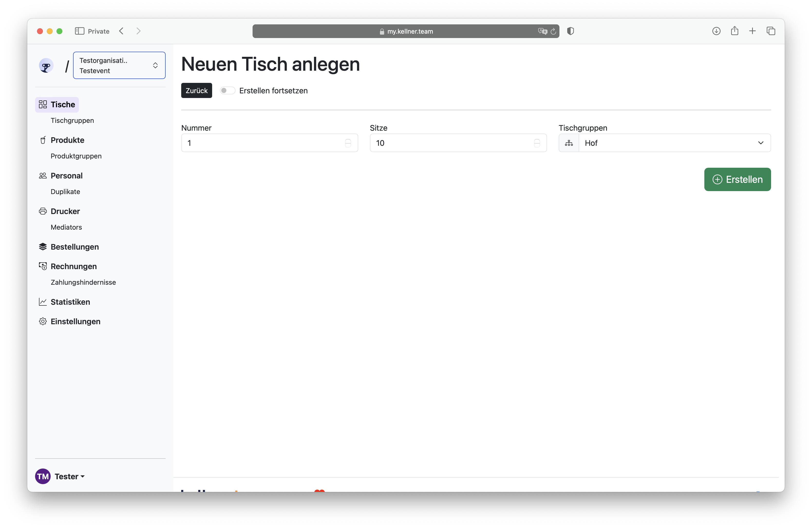Click the Tische grid icon
The height and width of the screenshot is (528, 812).
coord(43,105)
